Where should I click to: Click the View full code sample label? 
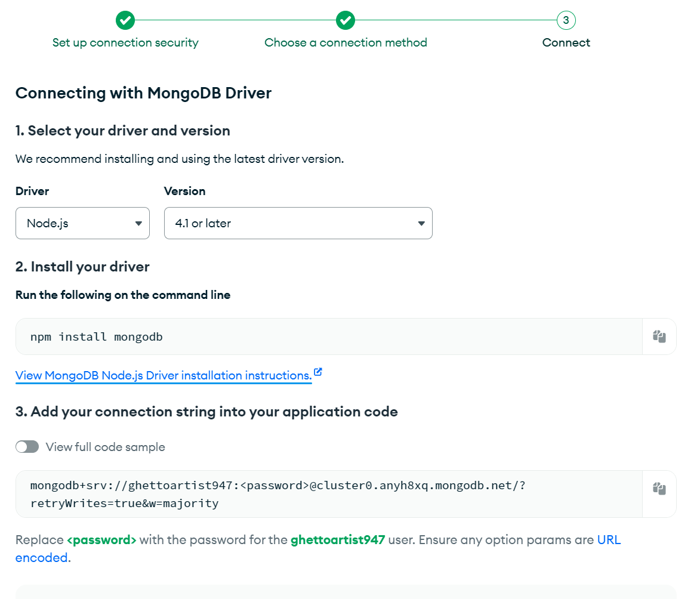(106, 447)
